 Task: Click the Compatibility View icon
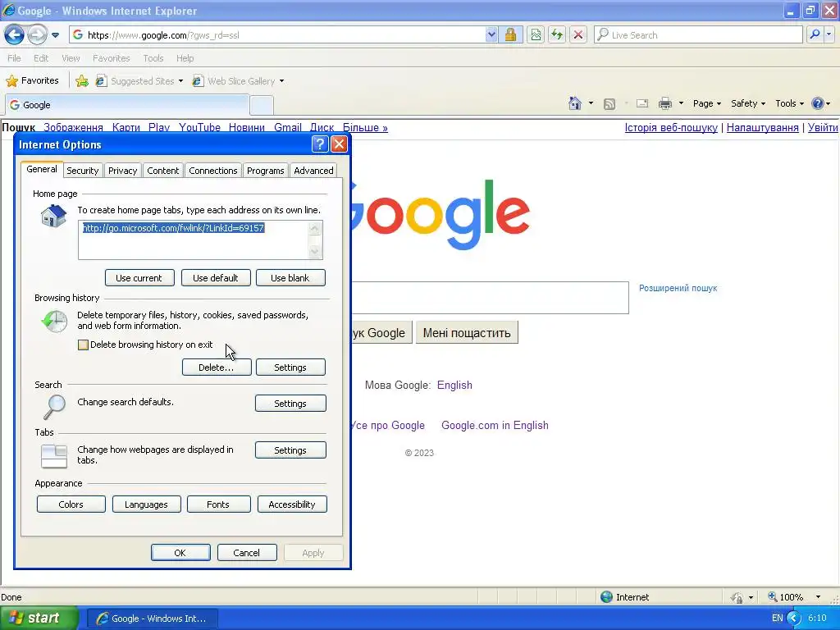(x=536, y=34)
